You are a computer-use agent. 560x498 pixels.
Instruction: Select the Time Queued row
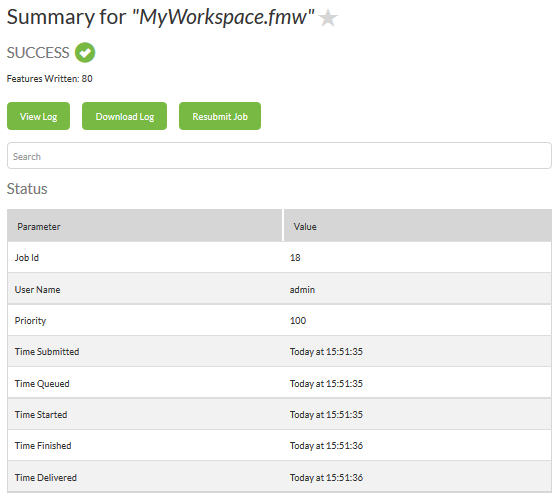279,383
